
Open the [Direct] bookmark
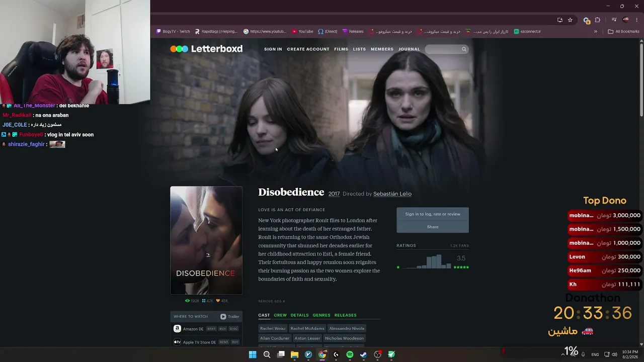[328, 31]
